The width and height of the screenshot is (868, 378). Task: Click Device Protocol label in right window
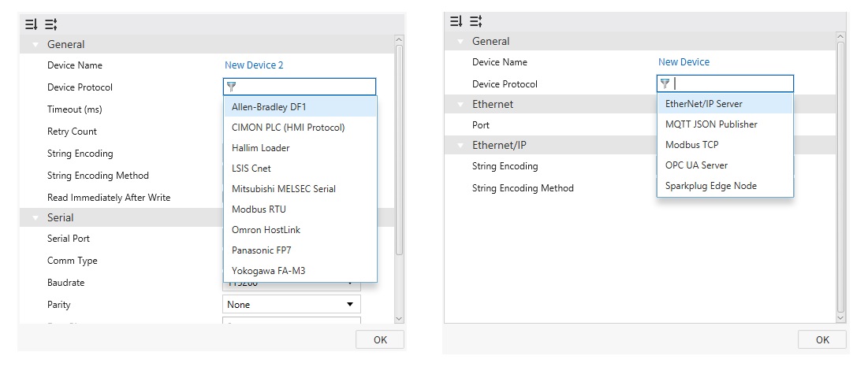tap(505, 84)
